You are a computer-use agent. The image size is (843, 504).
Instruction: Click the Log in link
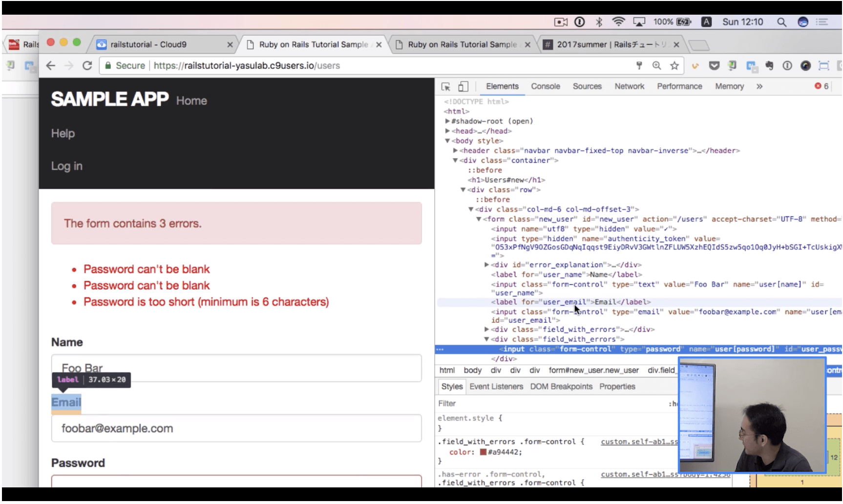pos(67,166)
